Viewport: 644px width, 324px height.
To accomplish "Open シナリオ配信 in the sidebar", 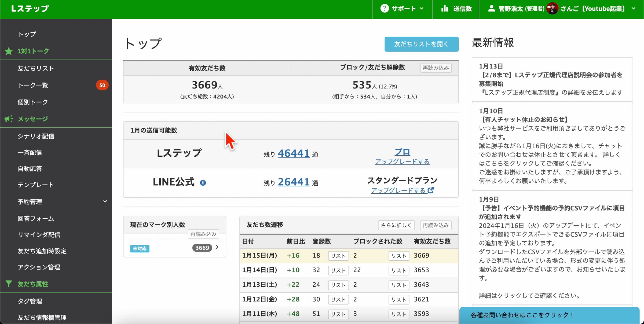I will coord(36,136).
